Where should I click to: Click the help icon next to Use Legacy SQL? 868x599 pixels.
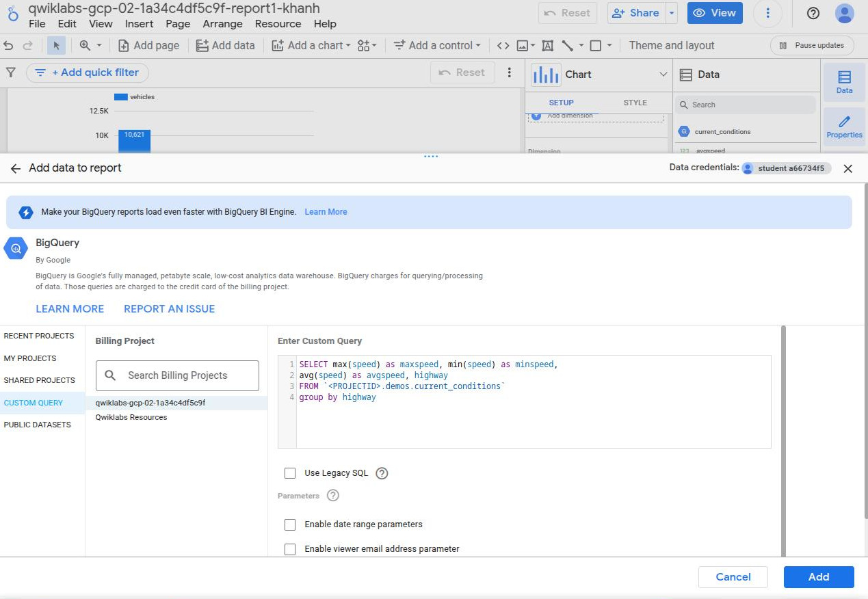coord(382,473)
